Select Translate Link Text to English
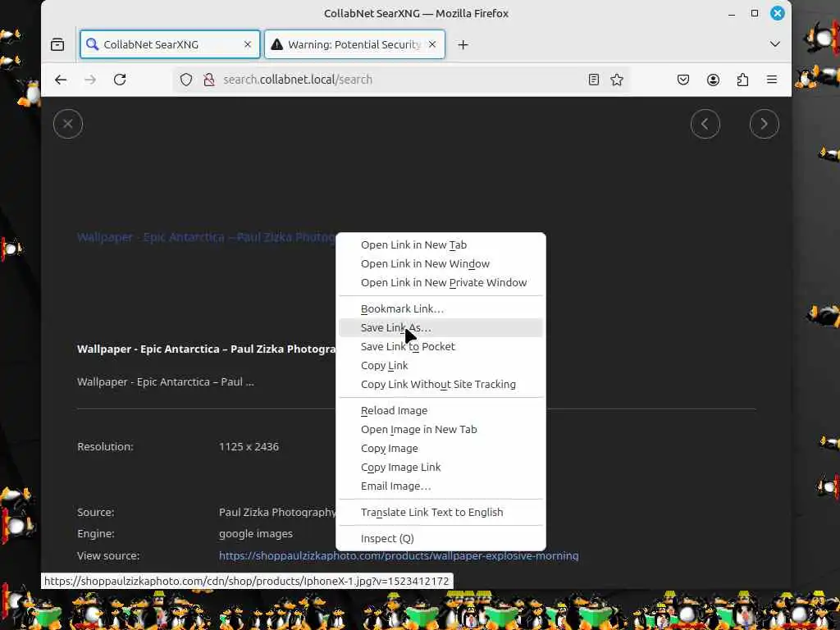 point(441,512)
